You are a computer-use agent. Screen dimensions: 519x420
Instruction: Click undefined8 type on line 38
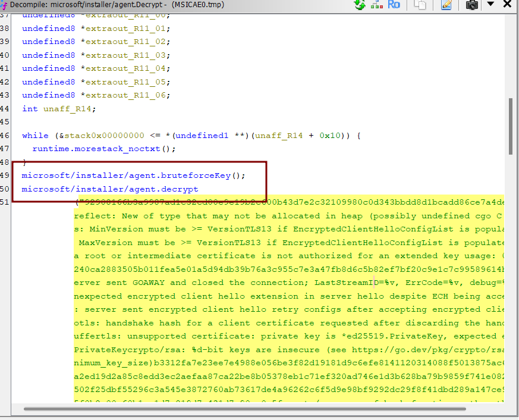(x=49, y=29)
